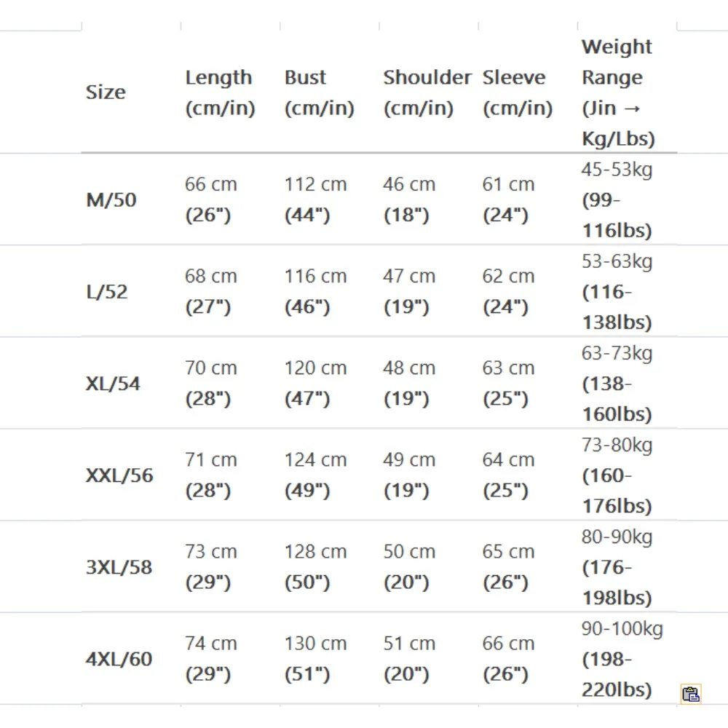The height and width of the screenshot is (728, 728).
Task: Click the 73 cm length cell
Action: 211,567
